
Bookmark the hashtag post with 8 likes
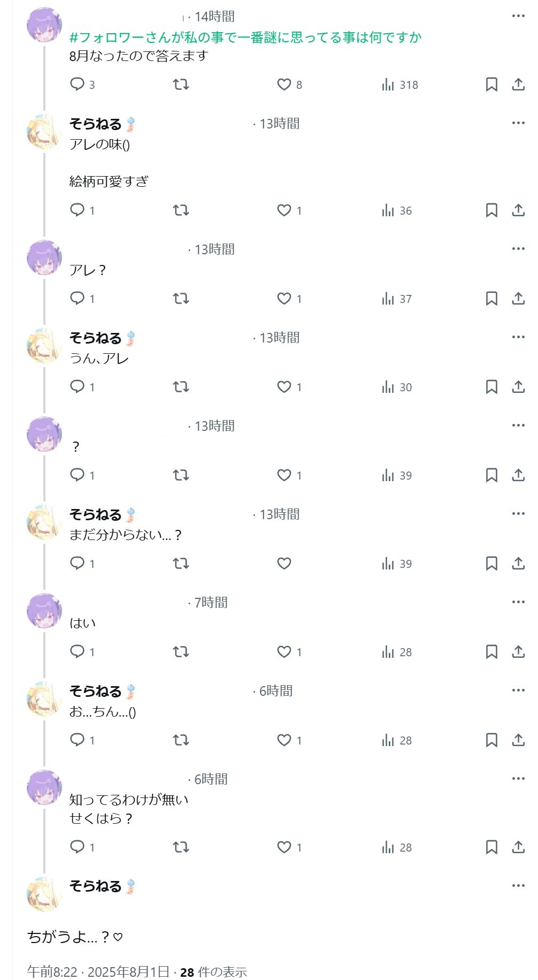(x=491, y=85)
